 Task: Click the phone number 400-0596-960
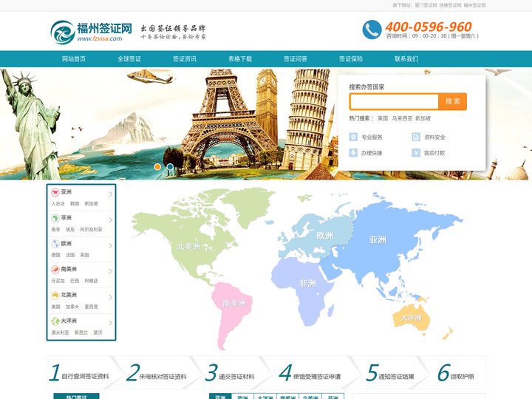(x=429, y=27)
